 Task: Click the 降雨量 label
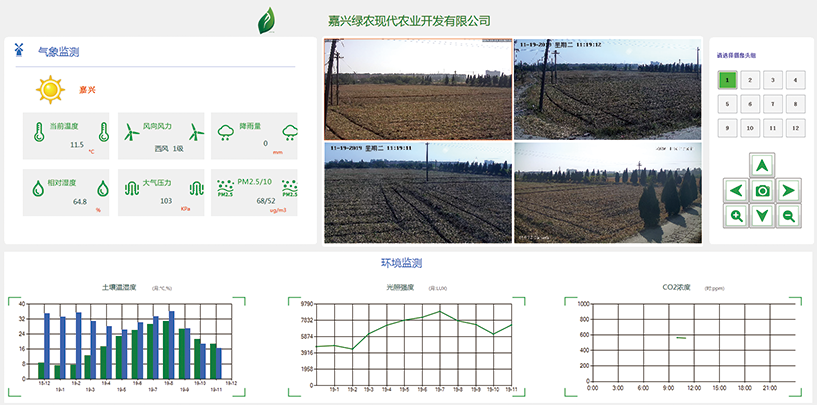[250, 126]
